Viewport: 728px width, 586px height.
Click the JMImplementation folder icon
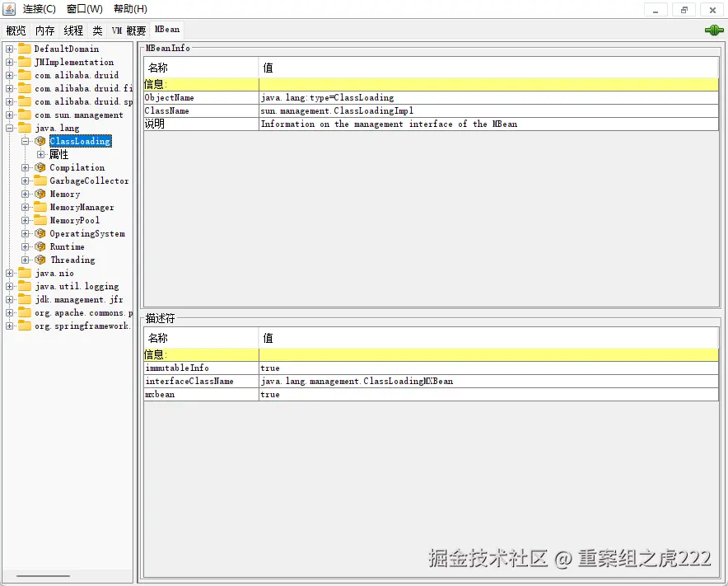(24, 62)
